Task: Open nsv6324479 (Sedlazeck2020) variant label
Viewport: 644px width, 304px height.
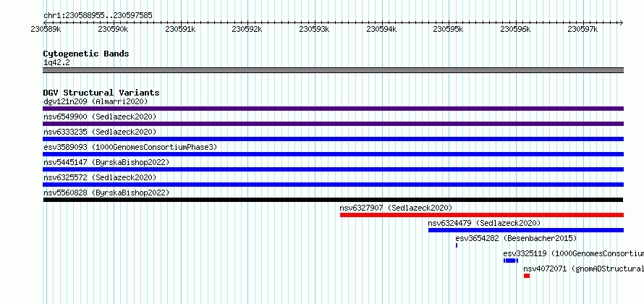Action: pos(484,223)
